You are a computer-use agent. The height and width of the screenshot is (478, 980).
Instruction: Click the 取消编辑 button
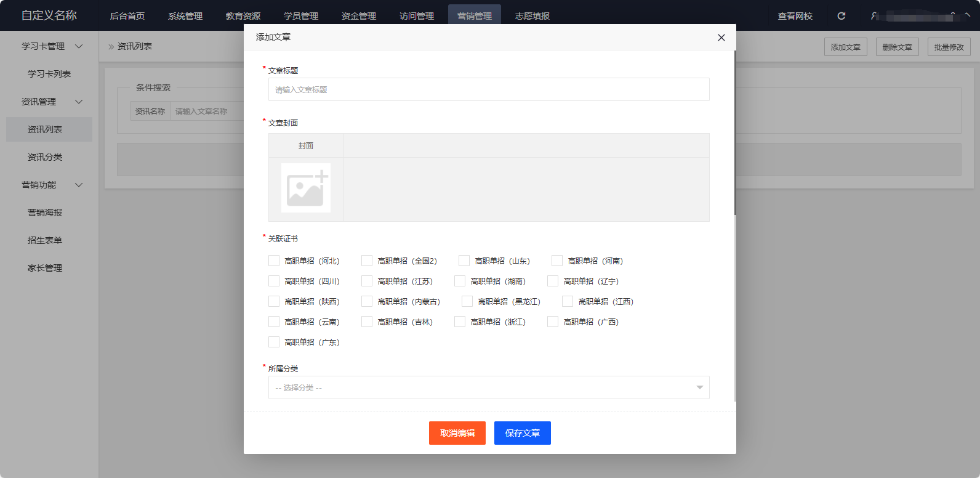point(457,433)
